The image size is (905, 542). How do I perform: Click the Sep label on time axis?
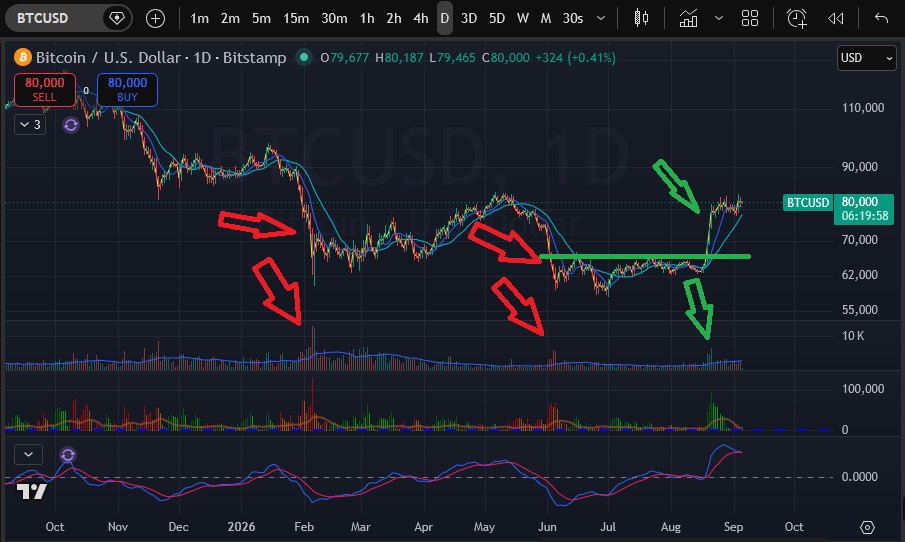click(733, 527)
